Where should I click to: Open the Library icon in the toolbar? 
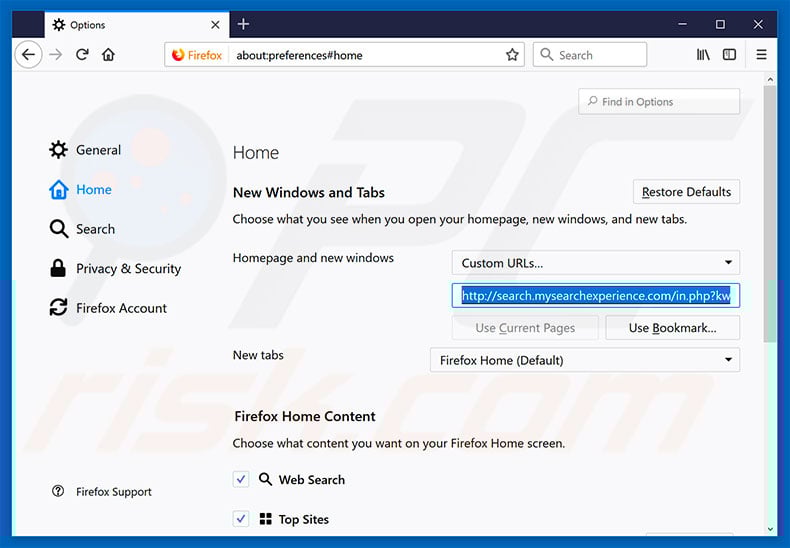703,54
